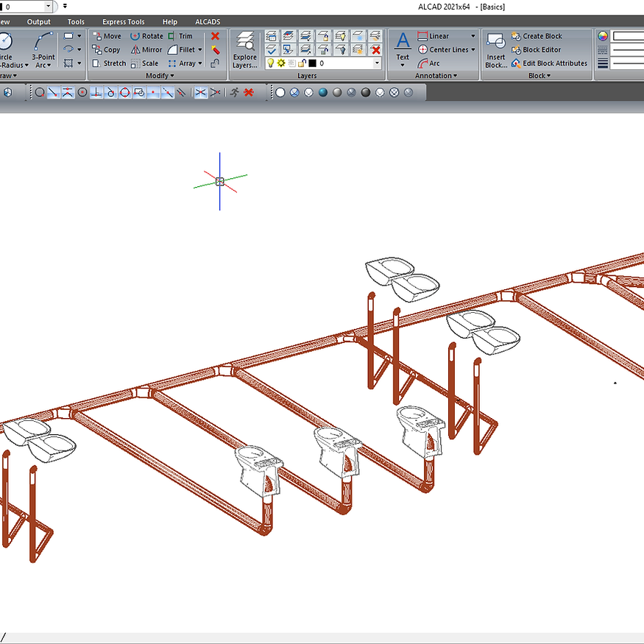Open the Linear dimension dropdown arrow
This screenshot has width=644, height=644.
473,36
